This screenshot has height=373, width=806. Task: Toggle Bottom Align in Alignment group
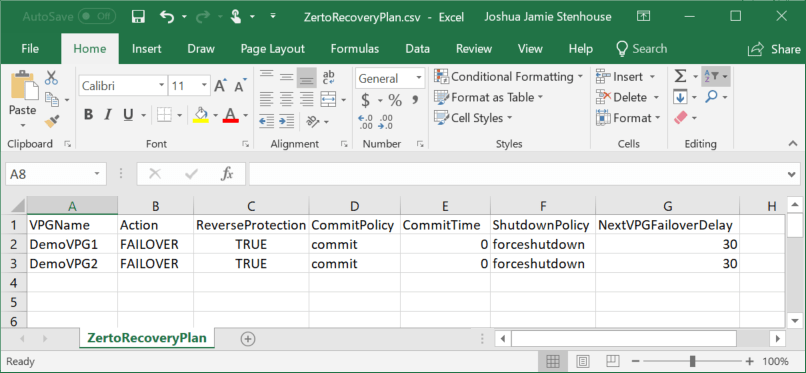coord(307,78)
